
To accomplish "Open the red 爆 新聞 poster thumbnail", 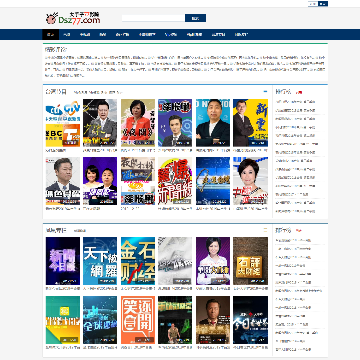I will (x=175, y=181).
